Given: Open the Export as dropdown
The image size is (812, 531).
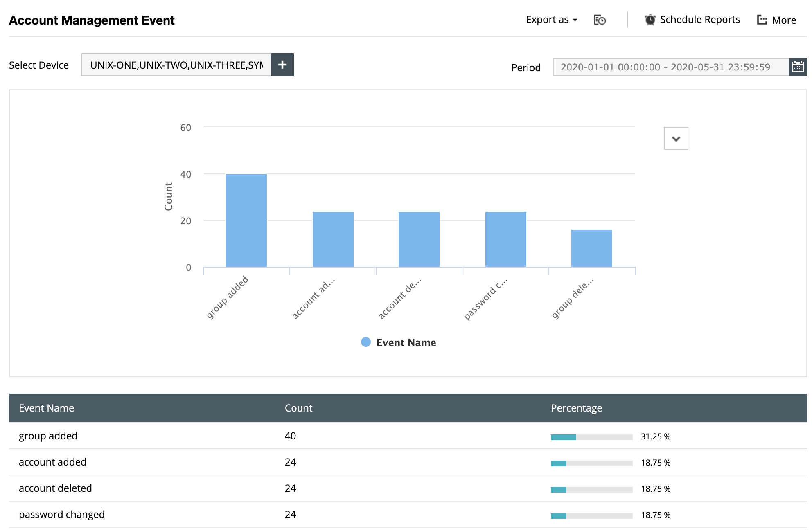Looking at the screenshot, I should [x=551, y=20].
